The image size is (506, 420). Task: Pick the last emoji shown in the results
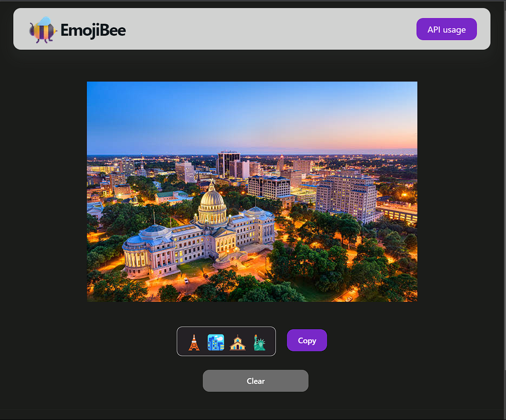[259, 342]
